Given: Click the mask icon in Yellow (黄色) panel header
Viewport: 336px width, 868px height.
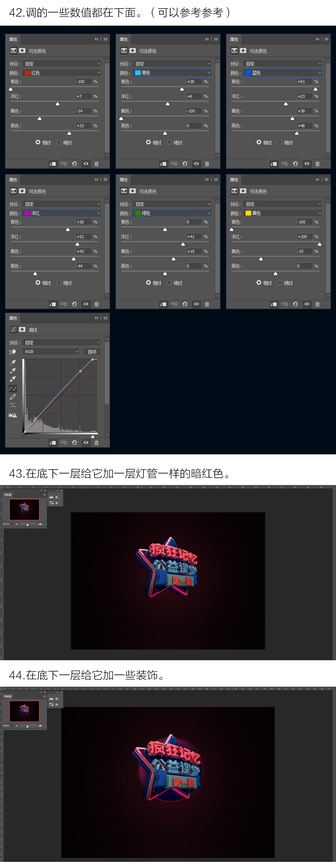Looking at the screenshot, I should coord(243,191).
